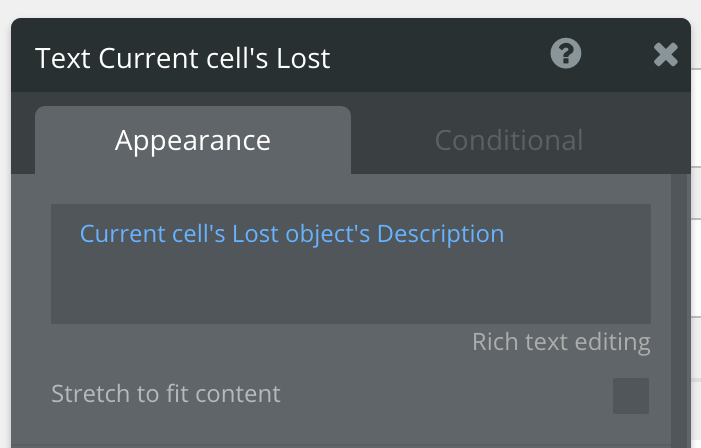The width and height of the screenshot is (701, 448).
Task: Click the 'Stretch to fit content' label
Action: point(165,394)
